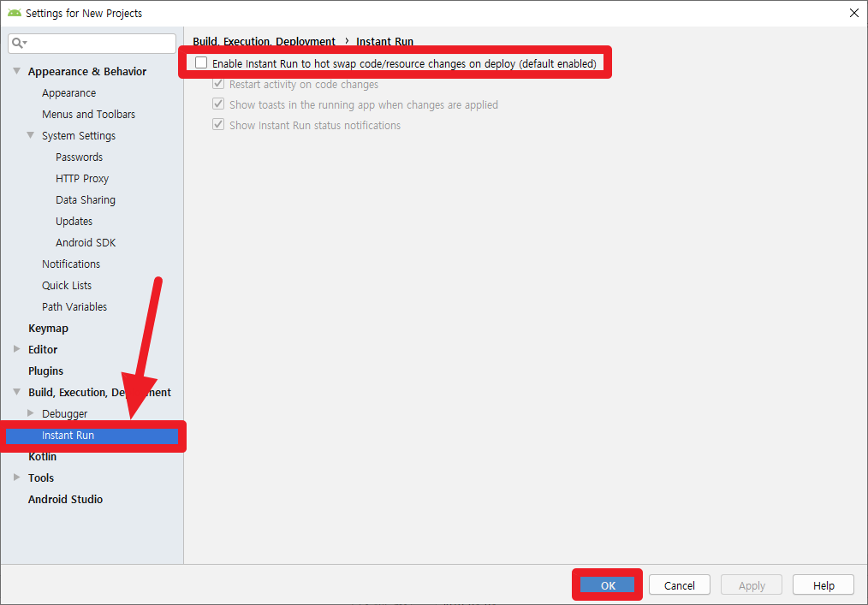Viewport: 868px width, 605px height.
Task: Enable Instant Run hot swap checkbox
Action: [201, 63]
